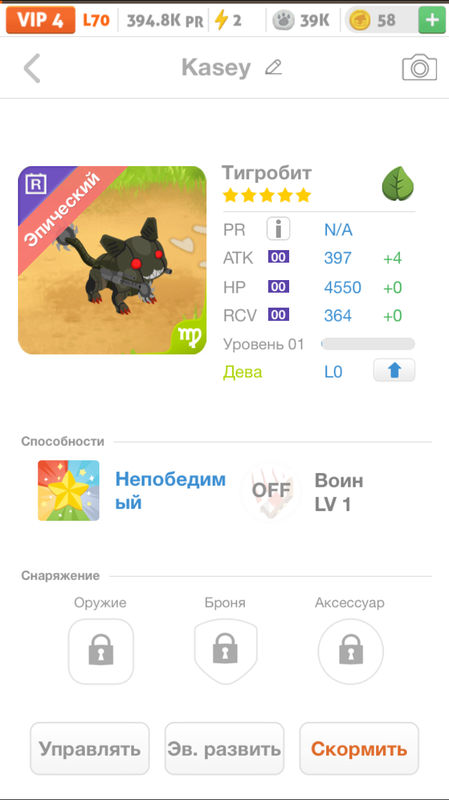
Task: Tap the Управлять button
Action: [x=90, y=748]
